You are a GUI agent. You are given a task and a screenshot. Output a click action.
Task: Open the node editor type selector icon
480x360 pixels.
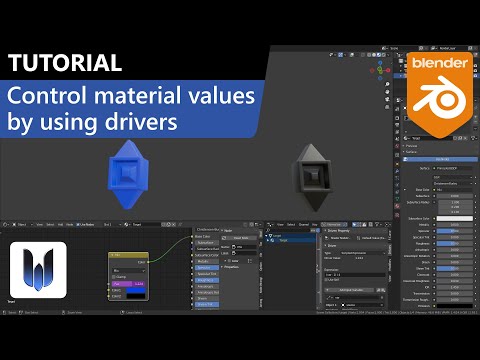pos(6,225)
